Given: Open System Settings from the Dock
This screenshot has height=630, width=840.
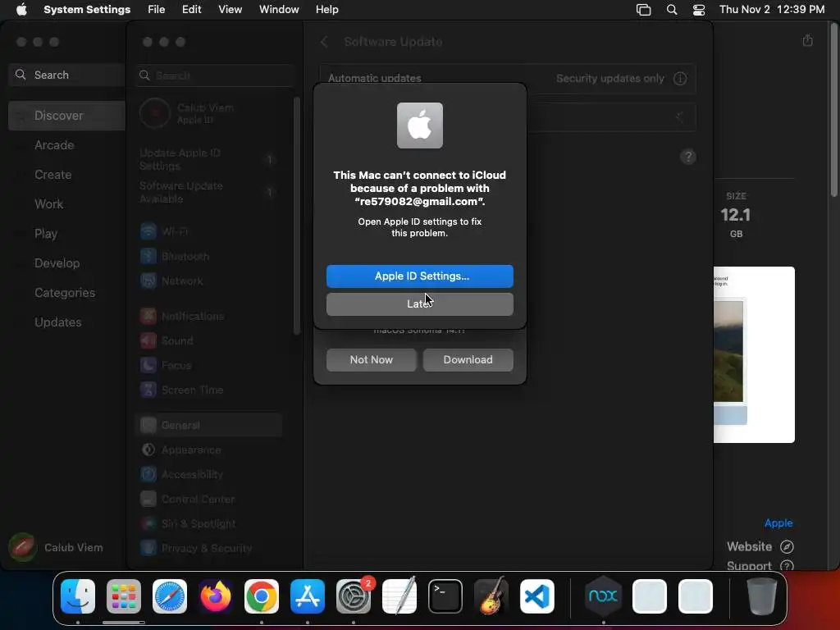Looking at the screenshot, I should (354, 596).
